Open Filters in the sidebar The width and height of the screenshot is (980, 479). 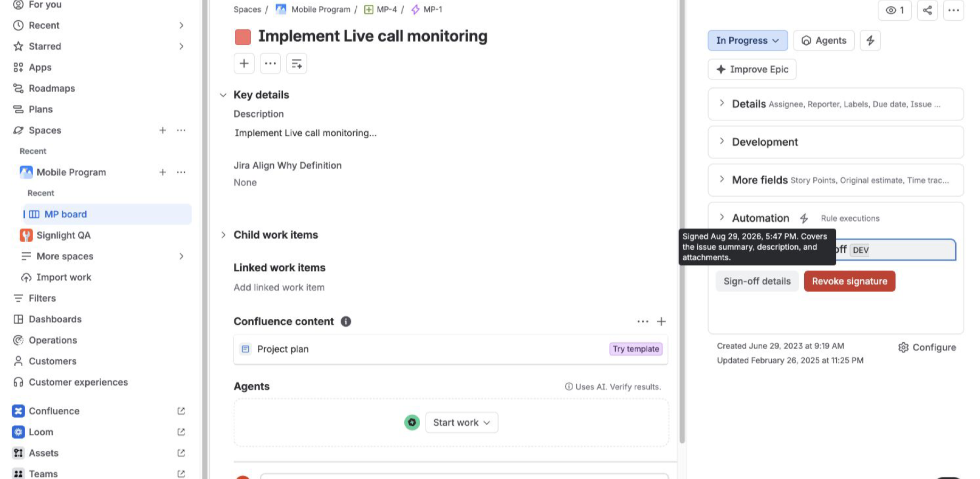[x=42, y=299]
